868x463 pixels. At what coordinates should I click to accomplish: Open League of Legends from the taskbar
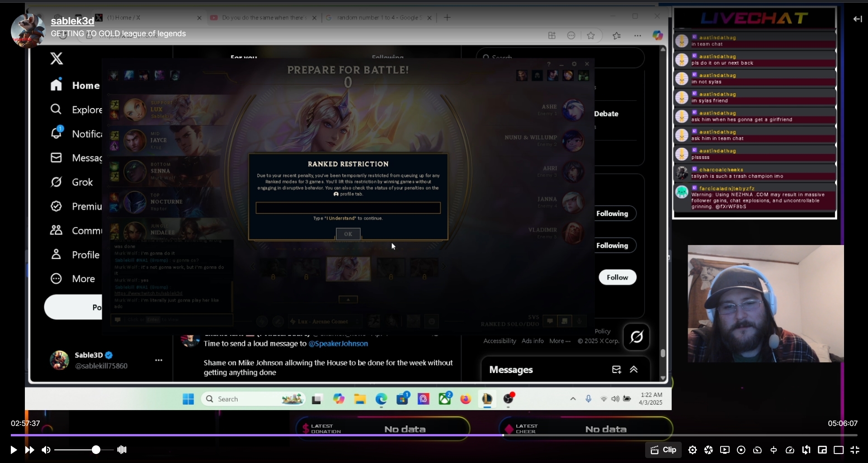(487, 399)
